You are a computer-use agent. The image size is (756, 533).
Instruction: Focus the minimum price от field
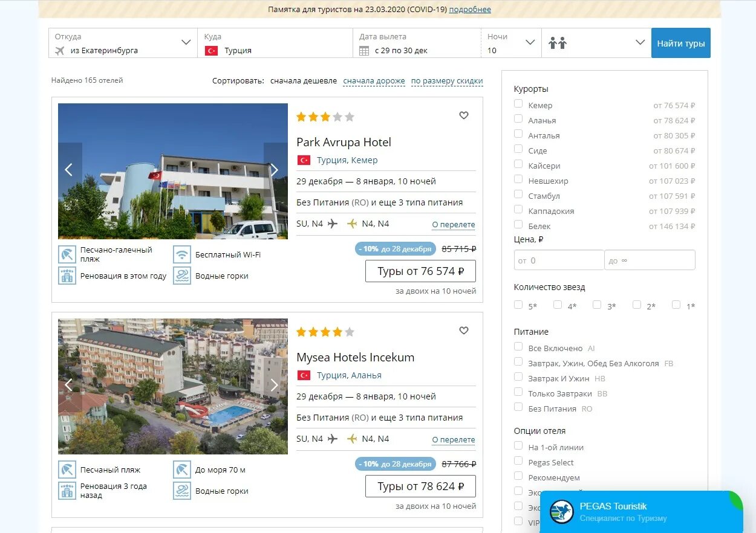[559, 260]
